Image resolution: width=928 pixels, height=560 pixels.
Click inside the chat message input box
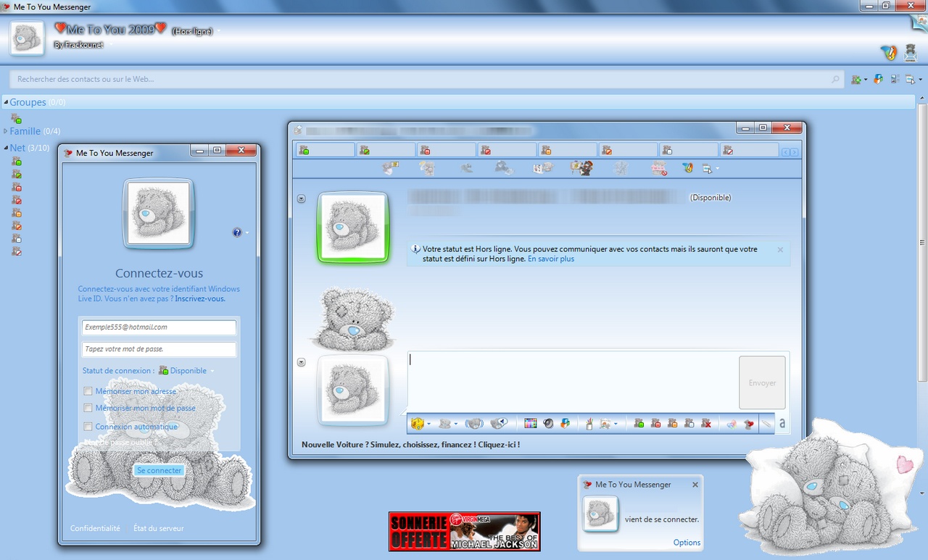pos(571,382)
